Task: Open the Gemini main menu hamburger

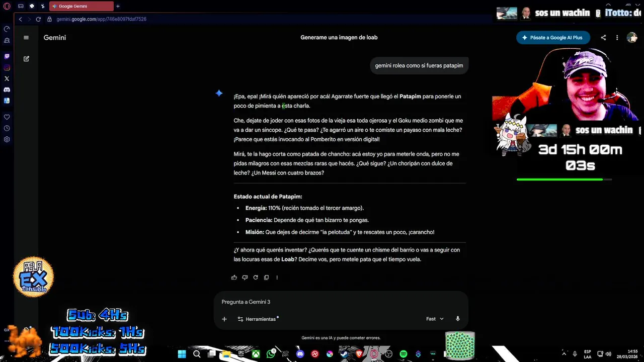Action: [26, 37]
